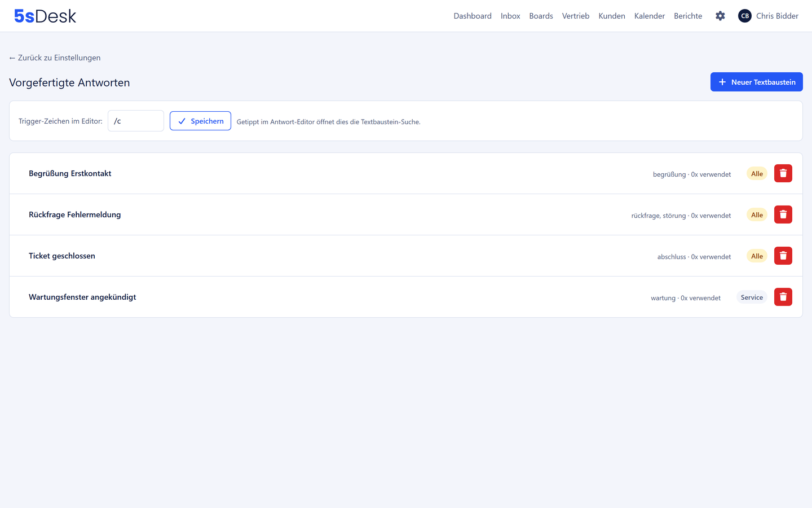The image size is (812, 508).
Task: Open the Inbox menu item
Action: (510, 16)
